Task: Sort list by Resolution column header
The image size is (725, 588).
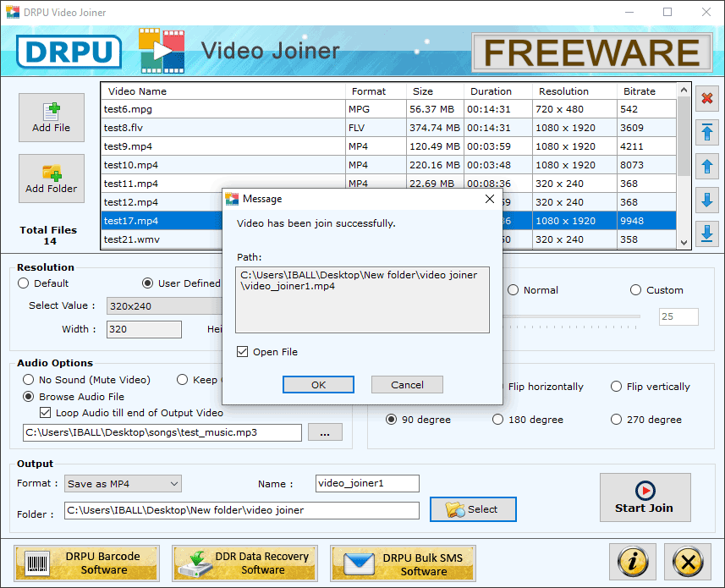Action: (574, 91)
